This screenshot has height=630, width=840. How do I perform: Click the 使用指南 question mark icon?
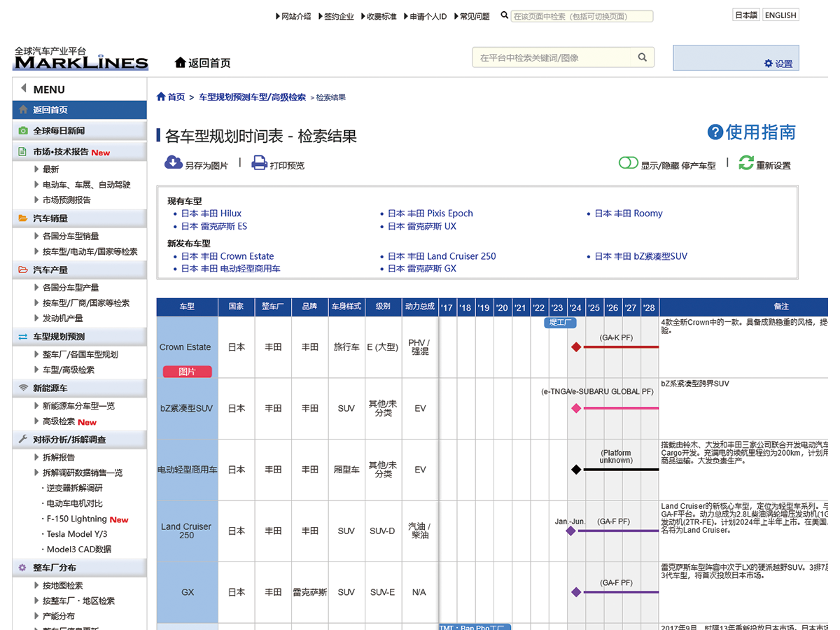tap(715, 132)
